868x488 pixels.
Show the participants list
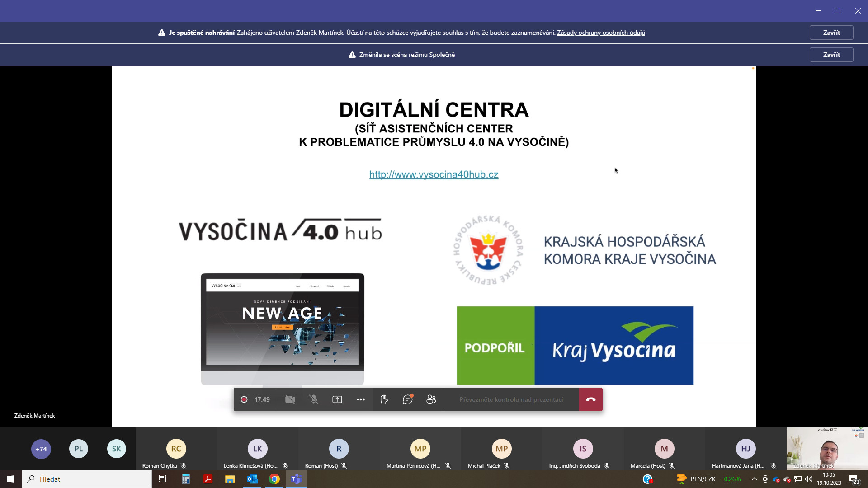coord(431,399)
